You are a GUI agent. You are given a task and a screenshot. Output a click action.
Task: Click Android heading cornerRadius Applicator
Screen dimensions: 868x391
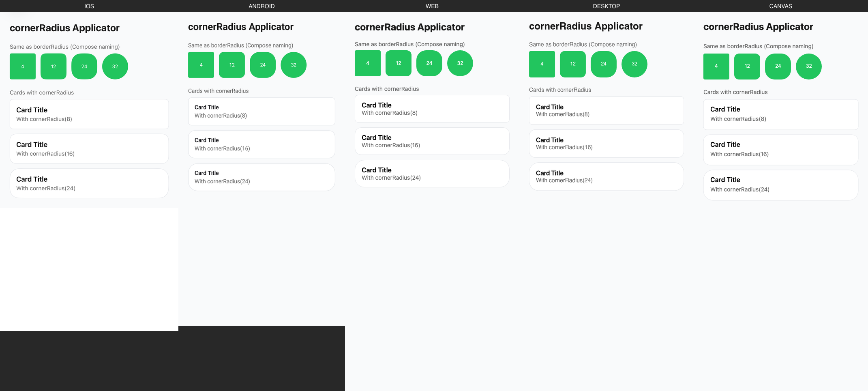point(241,27)
